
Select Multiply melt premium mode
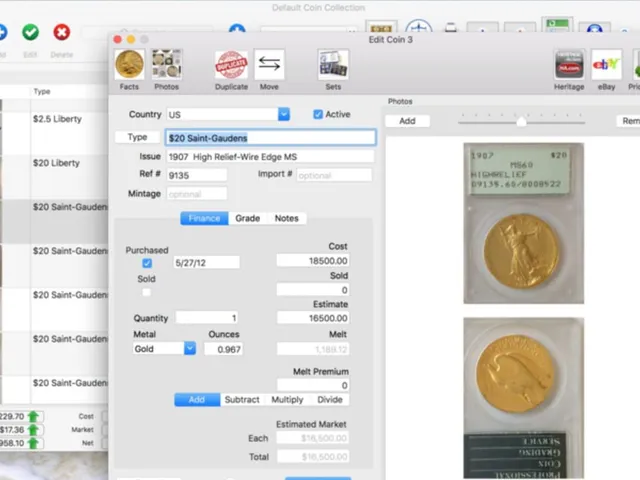point(287,400)
